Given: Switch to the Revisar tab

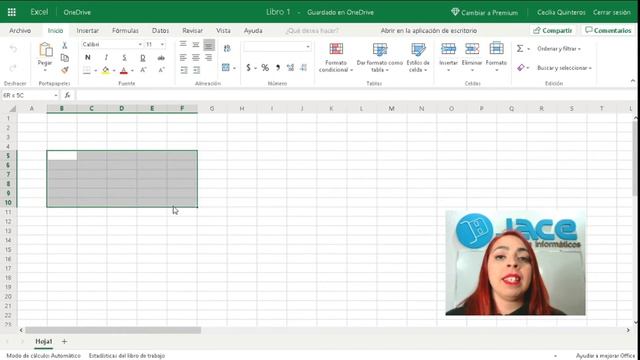Looking at the screenshot, I should tap(193, 31).
